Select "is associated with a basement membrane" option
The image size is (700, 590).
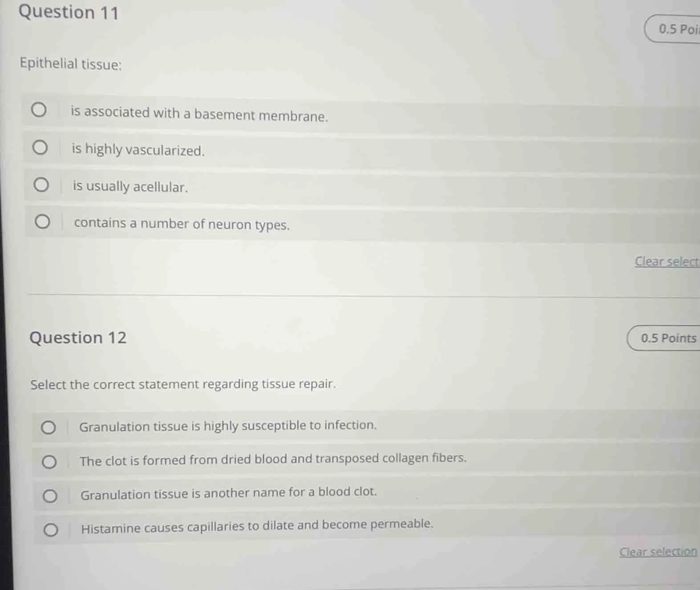tap(39, 110)
